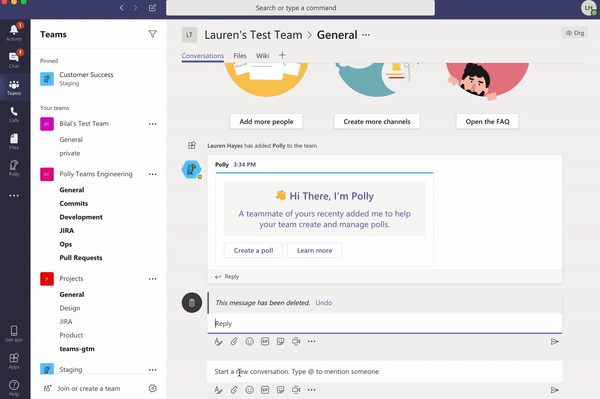600x399 pixels.
Task: Add a sticker in reply box
Action: tap(280, 342)
